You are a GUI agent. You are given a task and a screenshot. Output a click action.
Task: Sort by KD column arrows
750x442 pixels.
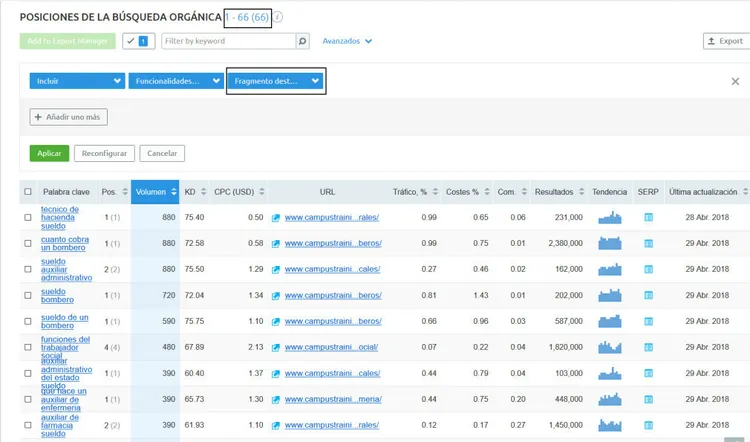coord(203,192)
